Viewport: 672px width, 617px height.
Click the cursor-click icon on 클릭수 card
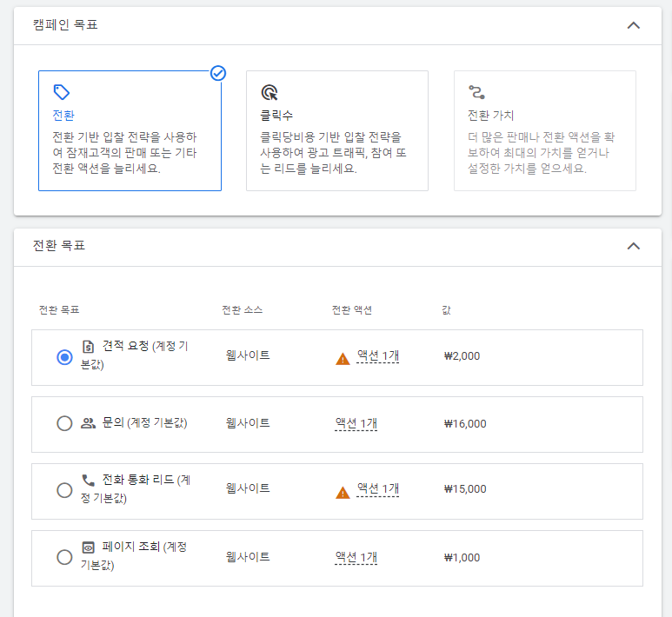269,92
